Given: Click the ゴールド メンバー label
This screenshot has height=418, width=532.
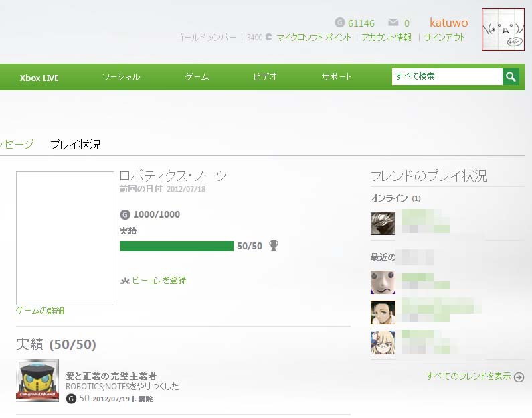Looking at the screenshot, I should click(206, 38).
